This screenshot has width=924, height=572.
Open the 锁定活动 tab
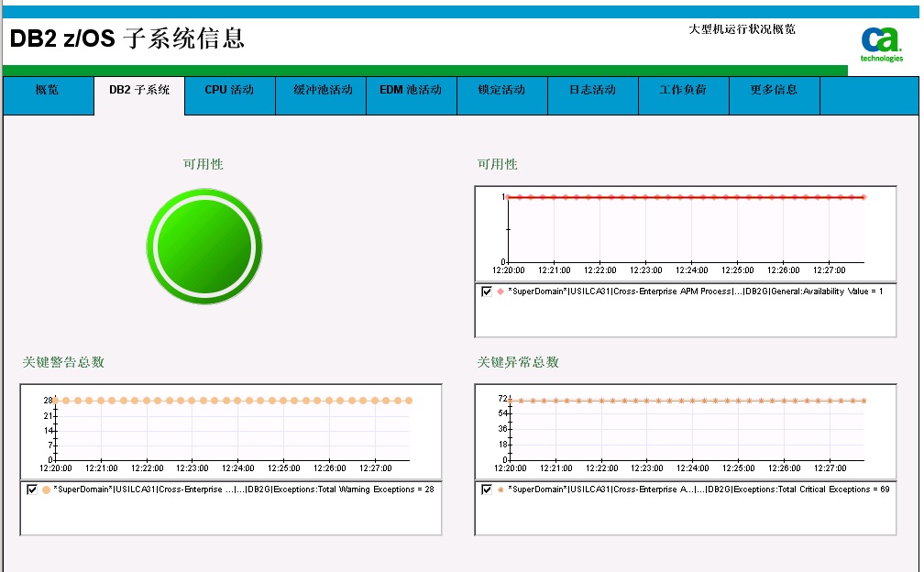pos(502,95)
